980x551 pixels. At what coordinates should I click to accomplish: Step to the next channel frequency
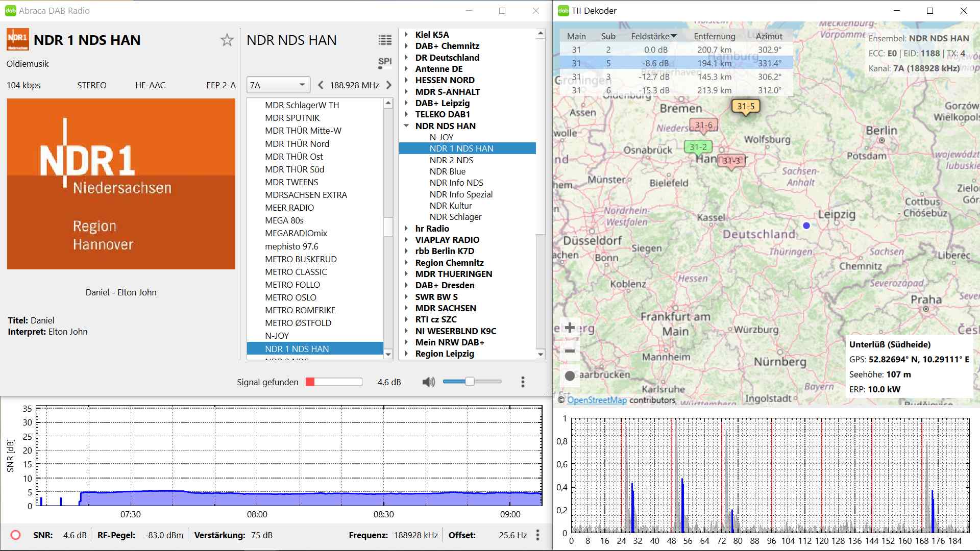(x=389, y=85)
